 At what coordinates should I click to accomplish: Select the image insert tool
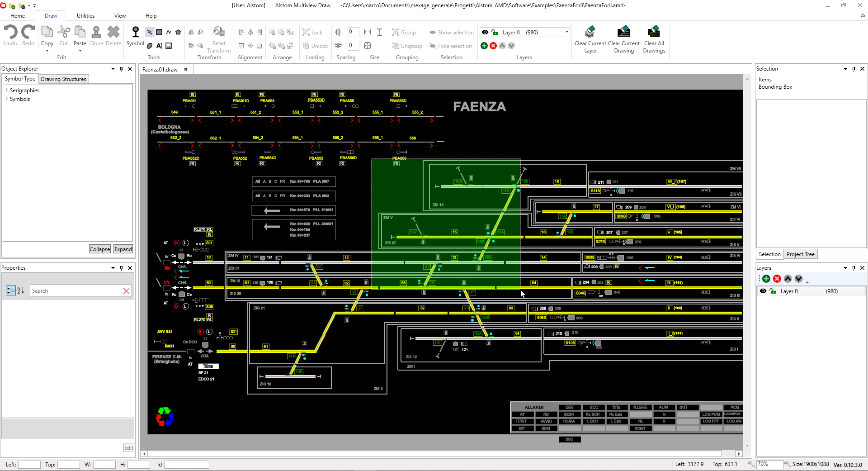(169, 46)
